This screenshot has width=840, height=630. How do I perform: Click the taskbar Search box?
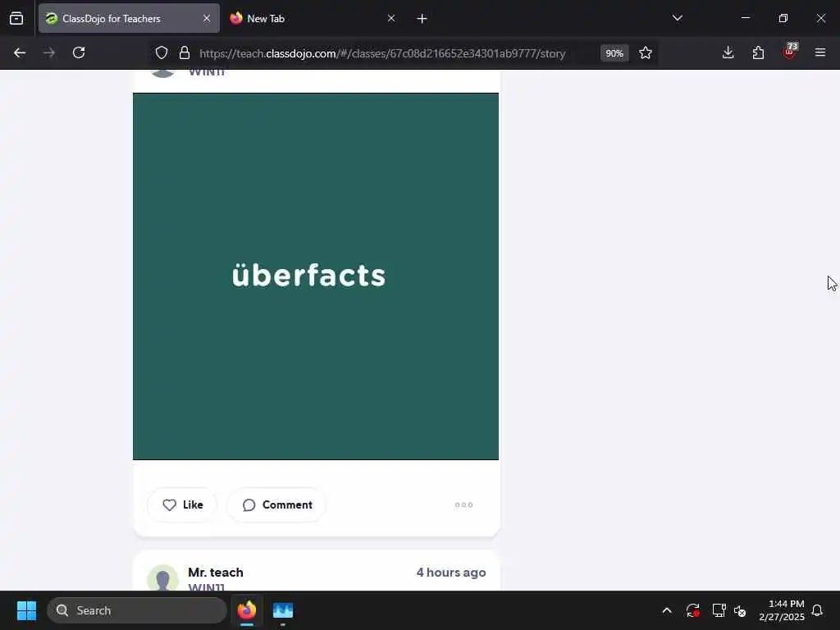137,610
